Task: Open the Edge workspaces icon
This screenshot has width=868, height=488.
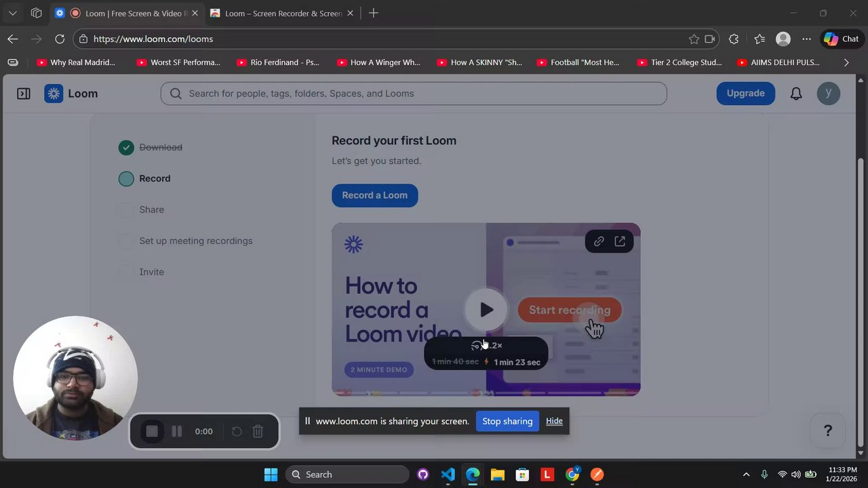Action: click(x=36, y=13)
